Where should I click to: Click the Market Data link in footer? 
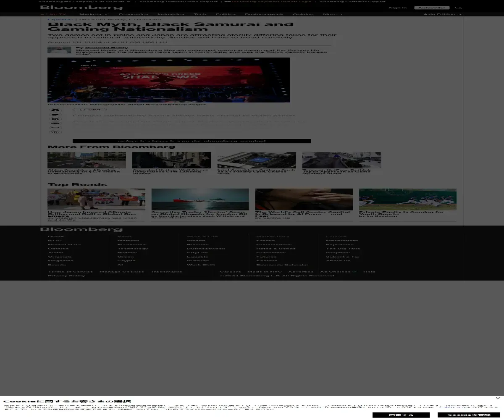point(64,244)
